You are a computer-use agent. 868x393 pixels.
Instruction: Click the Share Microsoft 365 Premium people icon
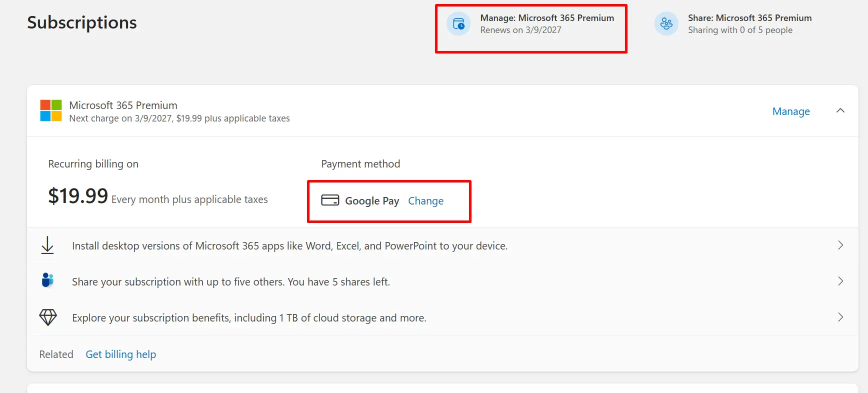click(x=666, y=23)
